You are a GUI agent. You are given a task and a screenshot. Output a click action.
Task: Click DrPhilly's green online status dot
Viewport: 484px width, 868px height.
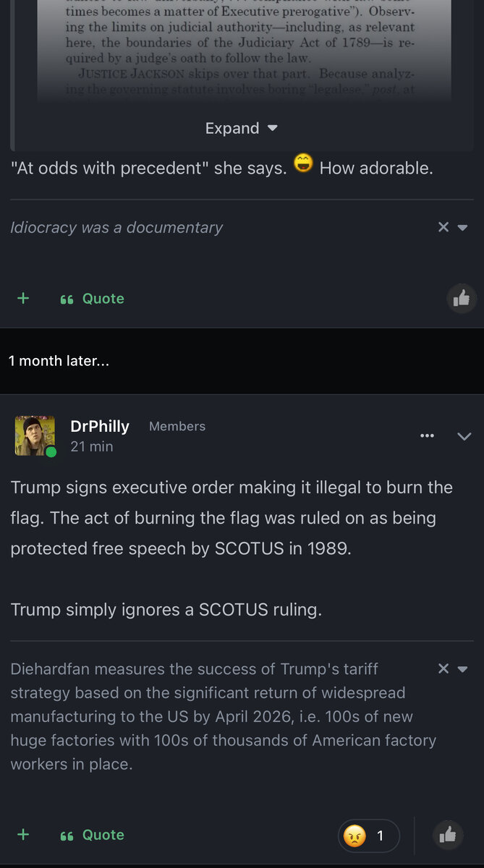point(51,452)
